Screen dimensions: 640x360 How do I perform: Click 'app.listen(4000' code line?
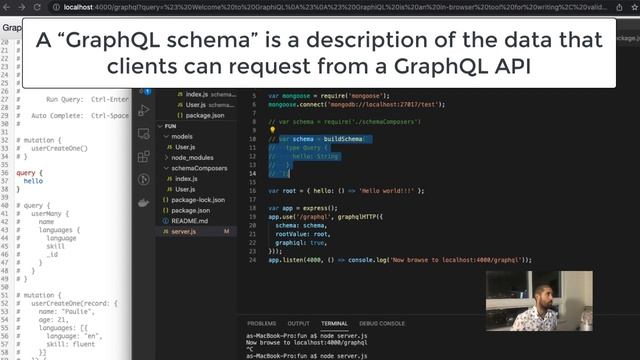coord(400,260)
